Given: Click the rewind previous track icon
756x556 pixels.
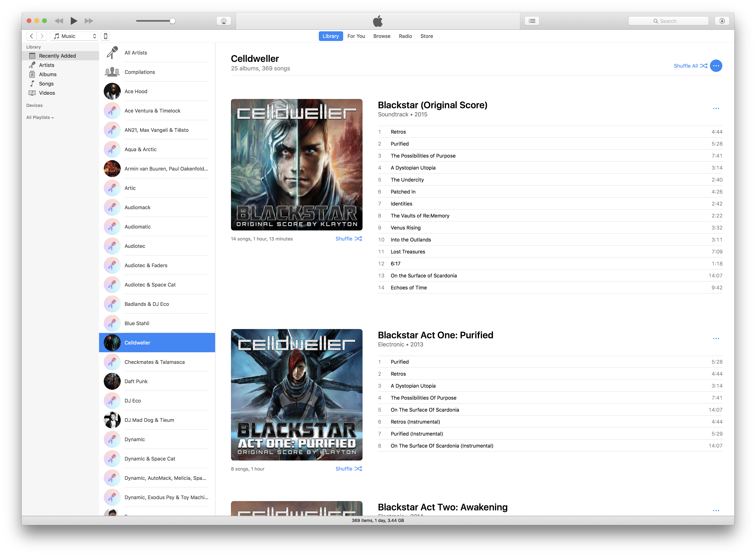Looking at the screenshot, I should 59,21.
